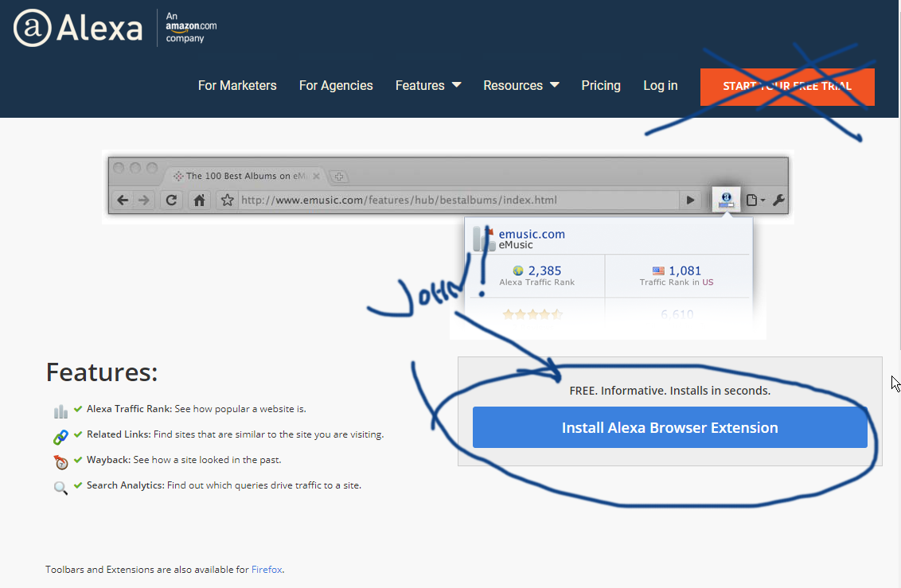Click 'FREE. Informative. Installs in seconds.' text
901x588 pixels.
click(670, 391)
